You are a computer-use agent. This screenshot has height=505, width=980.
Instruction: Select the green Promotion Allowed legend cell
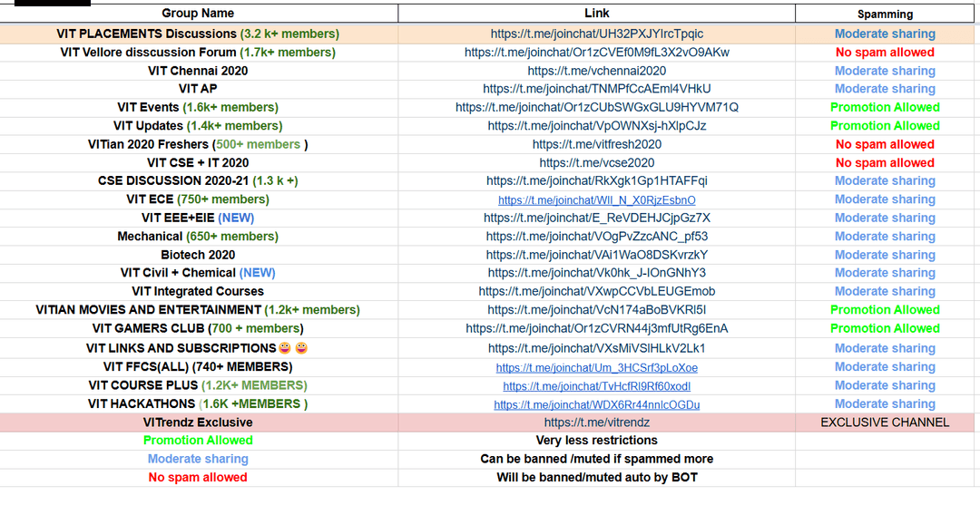pyautogui.click(x=198, y=441)
